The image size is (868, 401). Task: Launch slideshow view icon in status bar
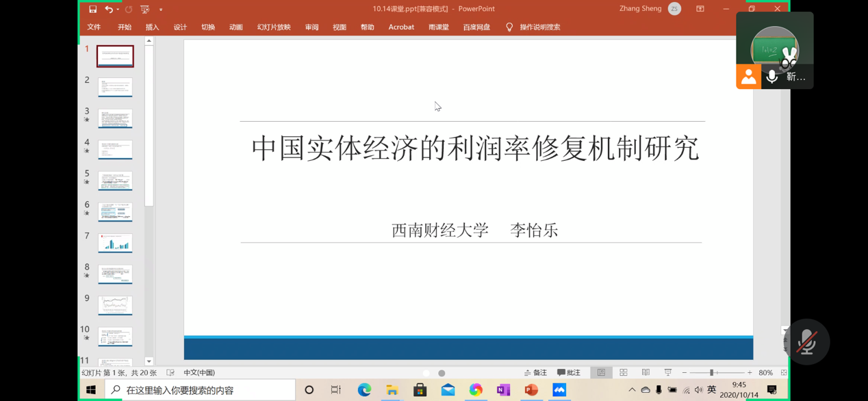(x=667, y=373)
